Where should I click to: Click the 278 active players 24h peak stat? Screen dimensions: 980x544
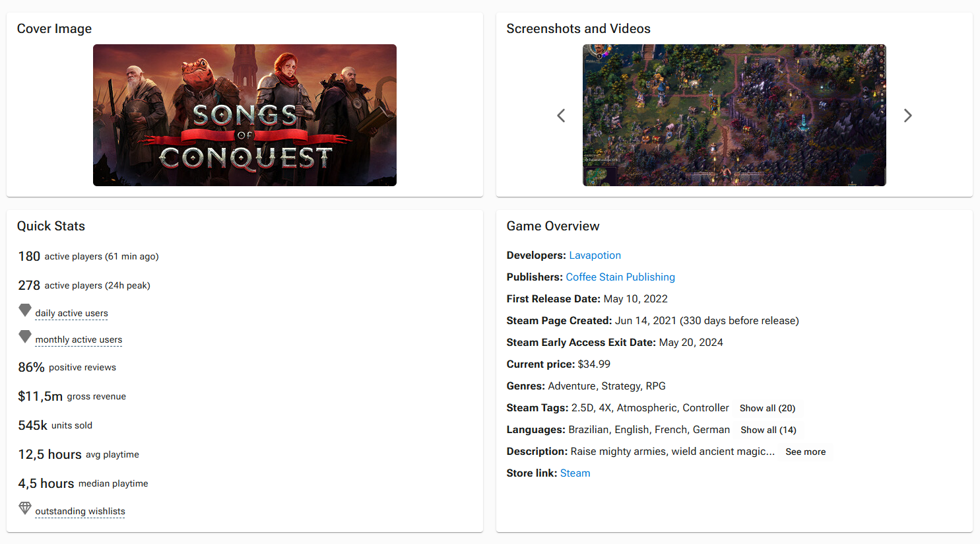[84, 285]
